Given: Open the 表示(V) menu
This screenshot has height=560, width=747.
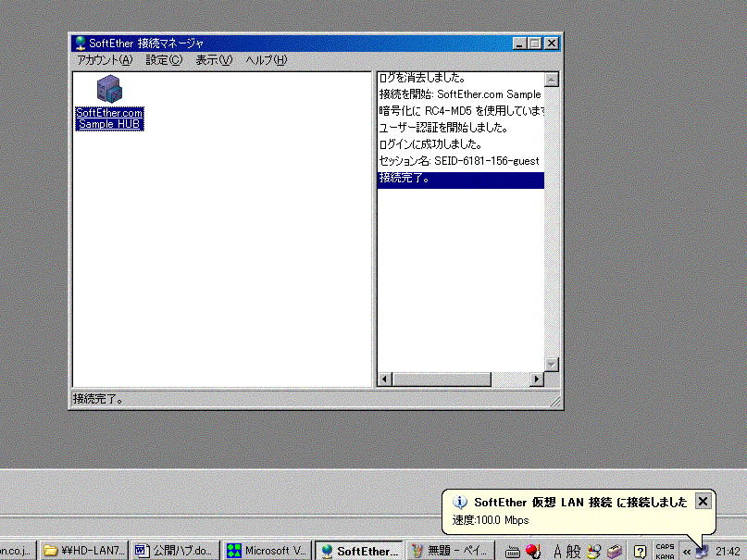Looking at the screenshot, I should (x=214, y=60).
